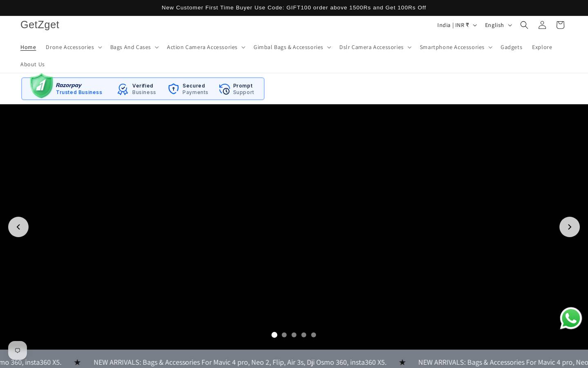Expand the Bags And Cases menu
The width and height of the screenshot is (588, 368).
134,47
